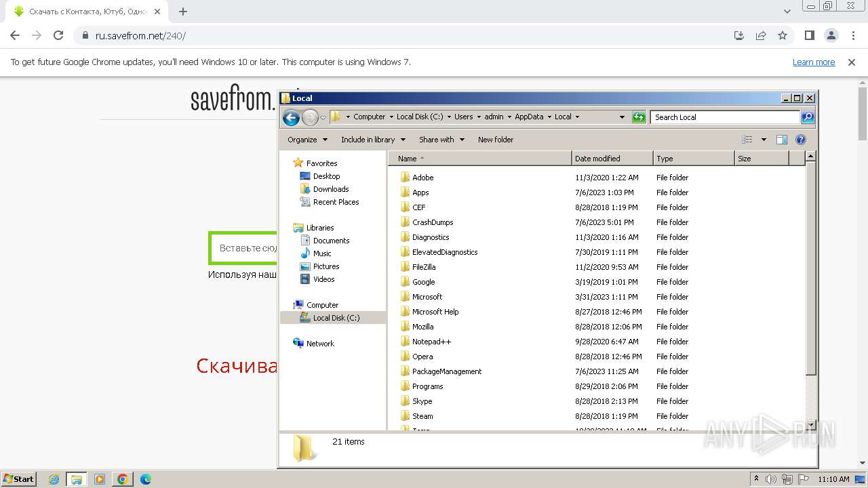Reload the savefrom page
This screenshot has width=868, height=488.
[58, 35]
